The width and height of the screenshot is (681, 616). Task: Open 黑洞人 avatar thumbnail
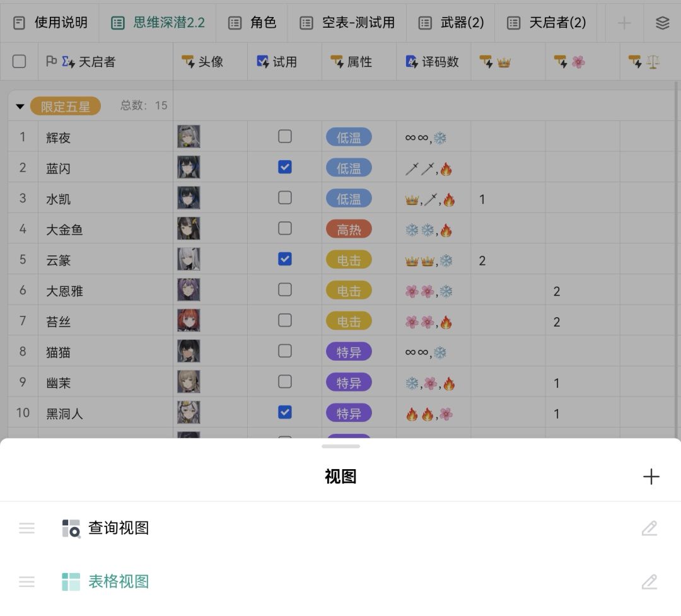[189, 412]
